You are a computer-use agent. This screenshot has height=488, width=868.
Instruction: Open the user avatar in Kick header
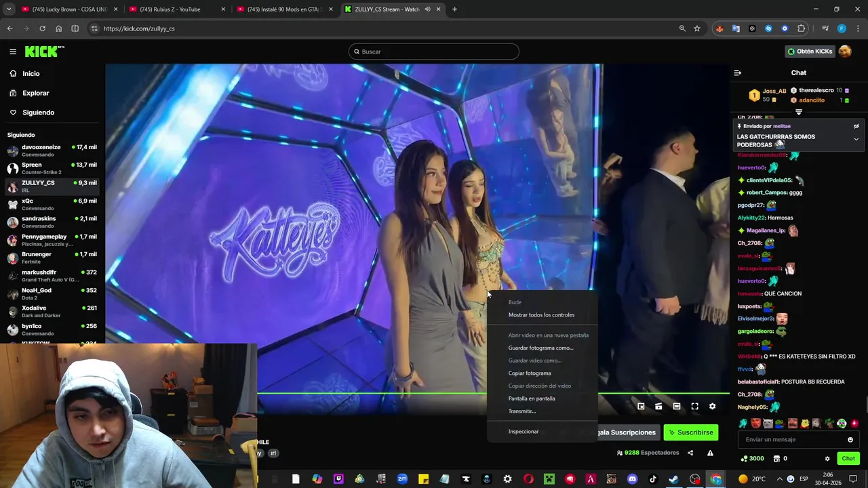(845, 52)
